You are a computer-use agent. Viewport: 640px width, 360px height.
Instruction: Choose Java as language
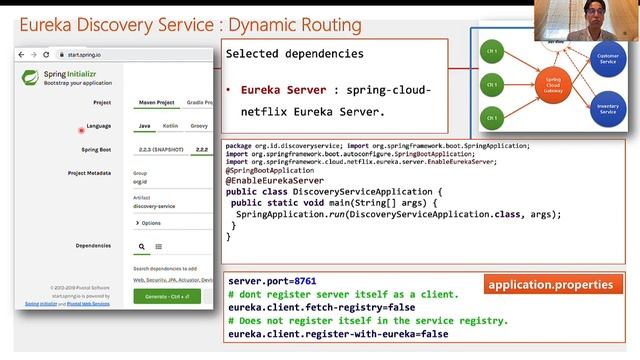[x=144, y=126]
